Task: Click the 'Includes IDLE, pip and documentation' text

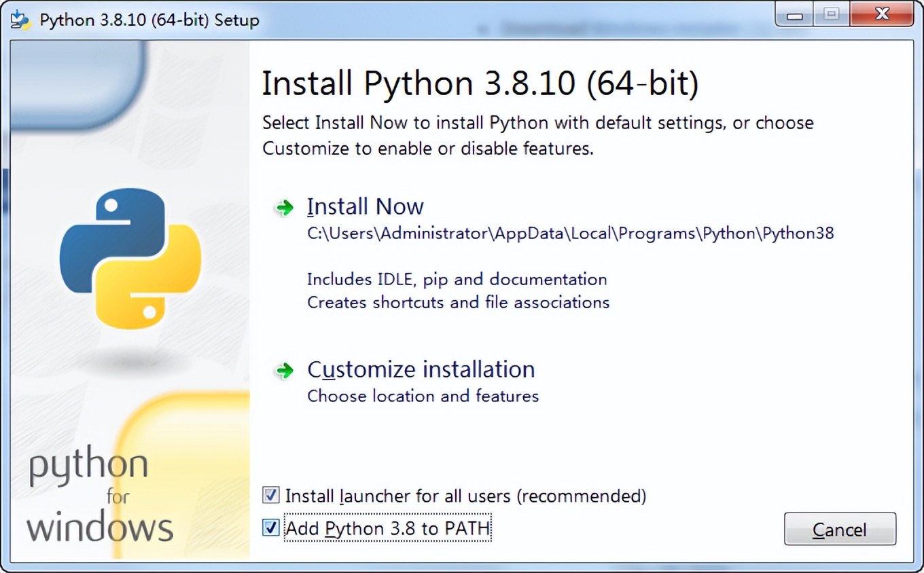Action: (457, 279)
